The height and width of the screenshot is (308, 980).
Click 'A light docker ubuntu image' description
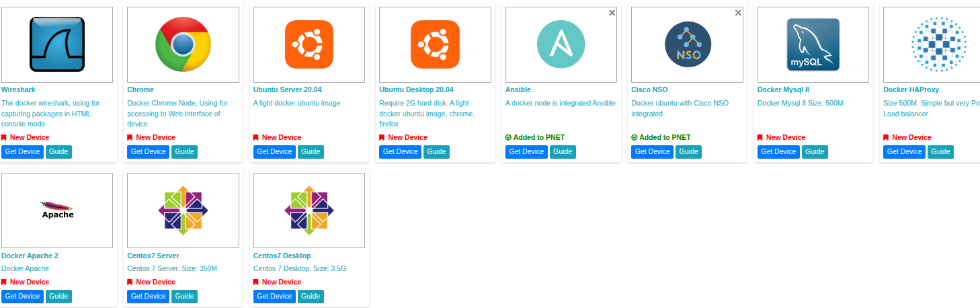pyautogui.click(x=297, y=103)
